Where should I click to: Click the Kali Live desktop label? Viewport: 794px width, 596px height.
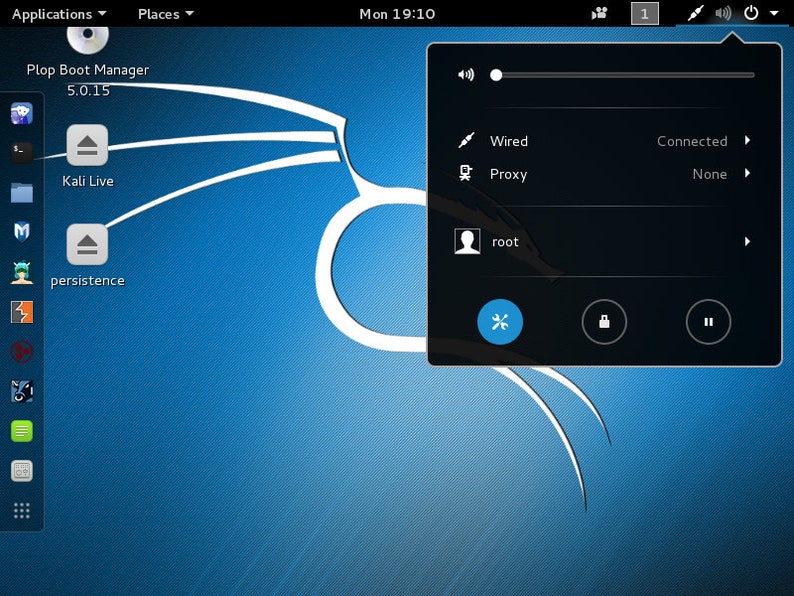[x=88, y=181]
